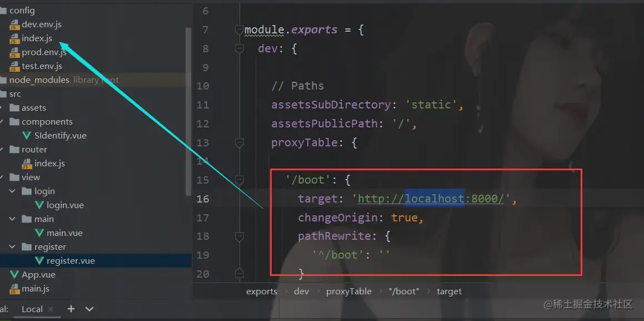Image resolution: width=644 pixels, height=321 pixels.
Task: Click the JS icon next to main.js
Action: point(15,289)
